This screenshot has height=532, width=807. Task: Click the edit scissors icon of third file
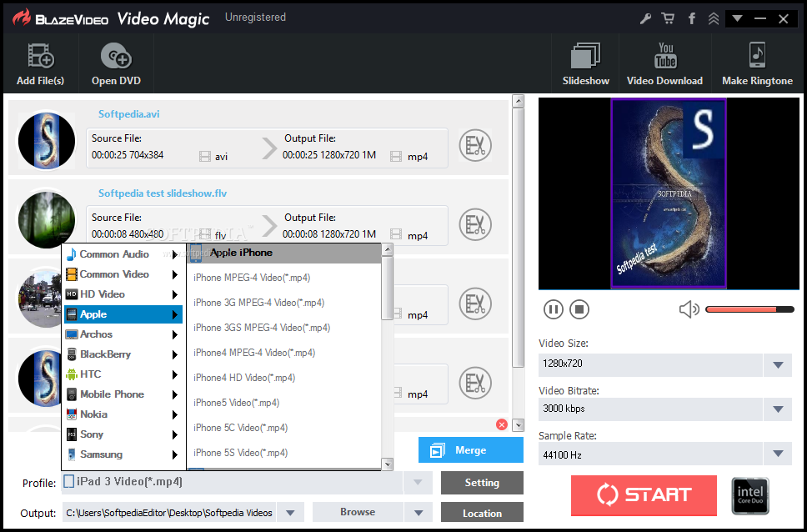[475, 304]
